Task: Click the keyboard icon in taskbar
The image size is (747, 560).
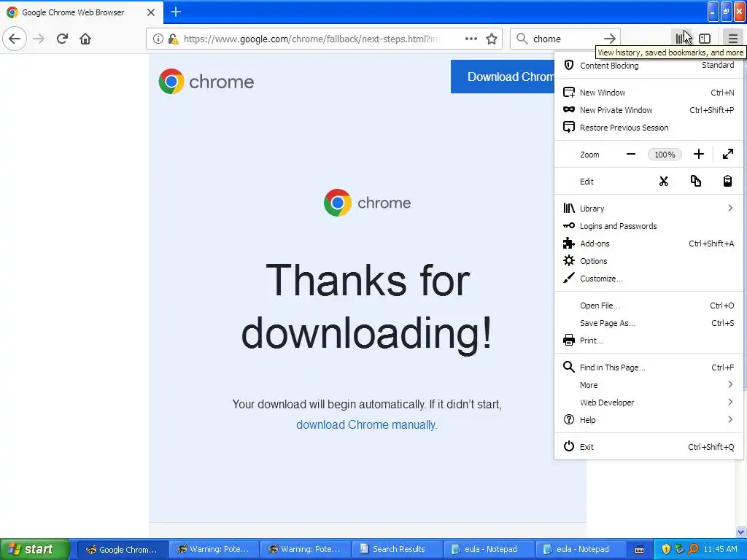Action: [639, 550]
